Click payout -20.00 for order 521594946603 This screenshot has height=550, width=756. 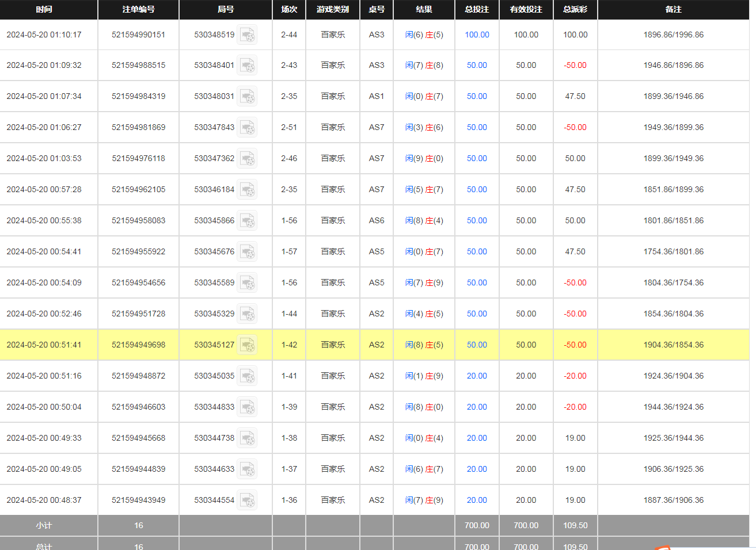575,407
